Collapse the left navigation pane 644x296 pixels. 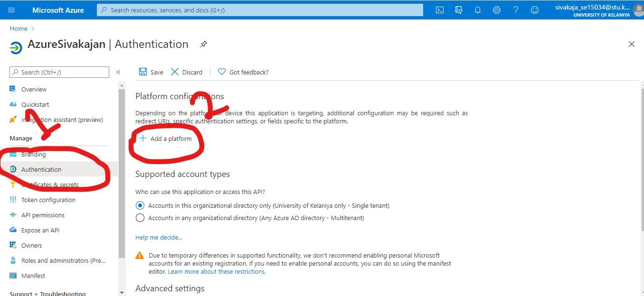(118, 72)
